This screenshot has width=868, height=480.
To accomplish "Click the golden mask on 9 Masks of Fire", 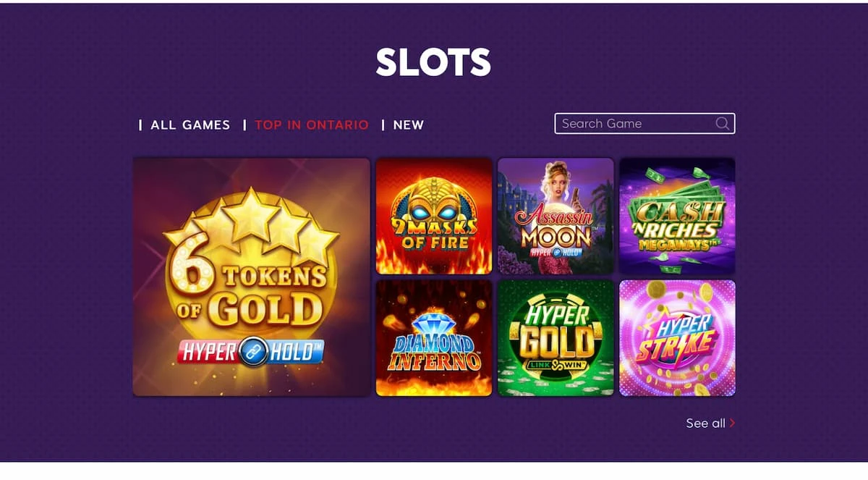I will coord(433,206).
